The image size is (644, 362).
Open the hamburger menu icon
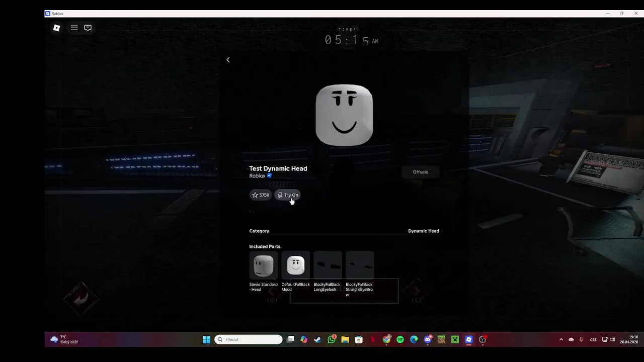point(74,28)
